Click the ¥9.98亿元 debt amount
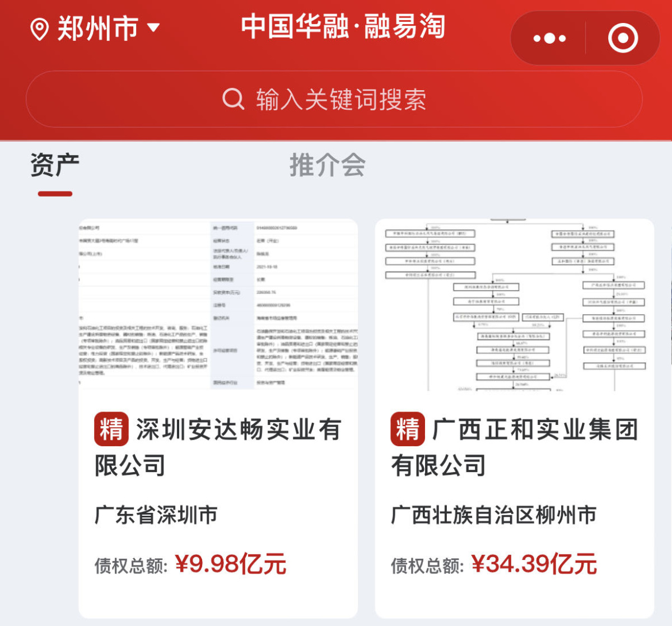The image size is (672, 626). (x=231, y=564)
